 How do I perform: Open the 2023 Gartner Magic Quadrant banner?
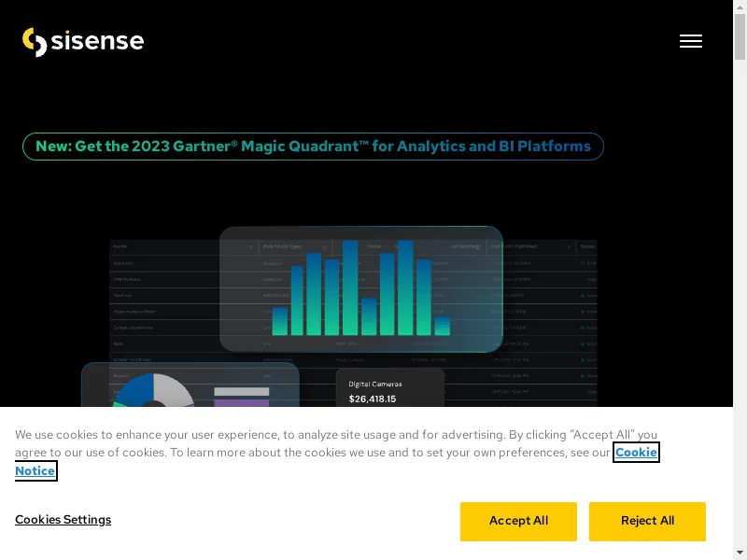tap(313, 147)
